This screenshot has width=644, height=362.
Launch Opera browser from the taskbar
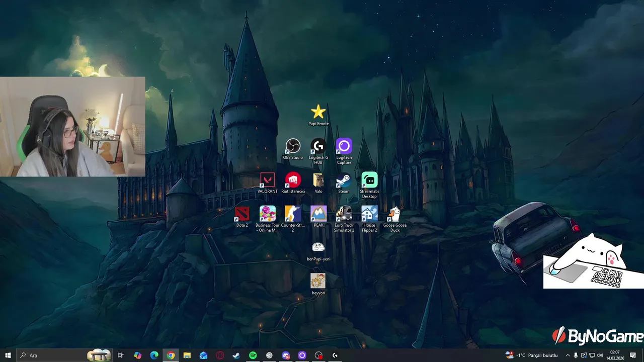point(220,355)
